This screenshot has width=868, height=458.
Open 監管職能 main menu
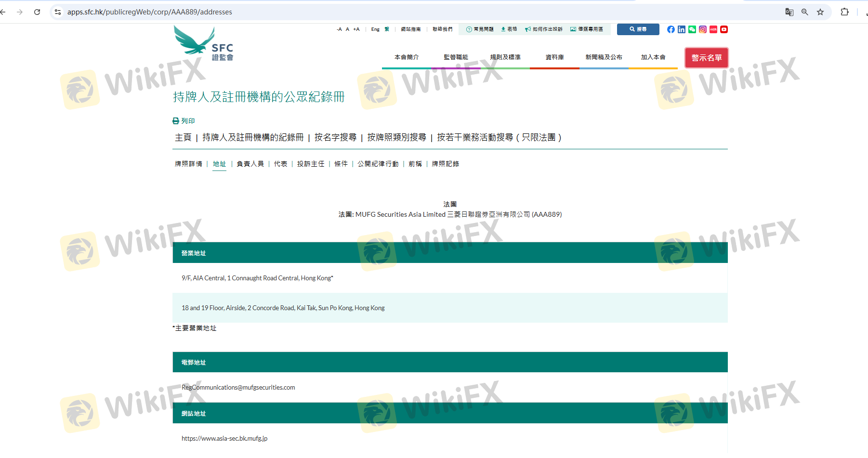[x=456, y=57]
